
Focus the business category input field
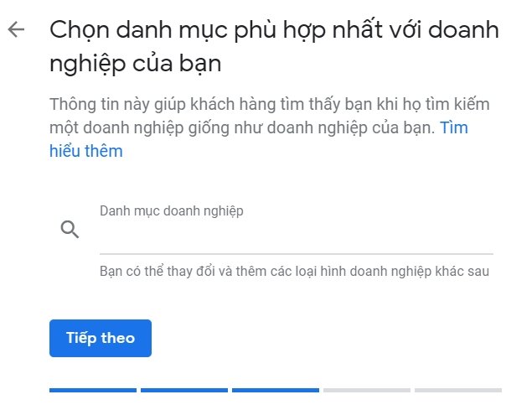click(x=296, y=234)
